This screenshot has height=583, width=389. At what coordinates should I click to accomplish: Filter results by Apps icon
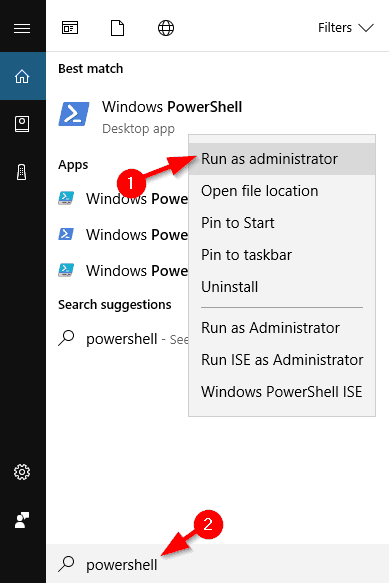(x=70, y=28)
